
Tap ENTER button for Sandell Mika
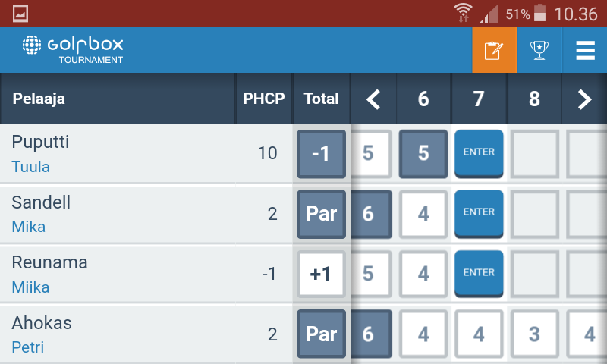(x=479, y=214)
